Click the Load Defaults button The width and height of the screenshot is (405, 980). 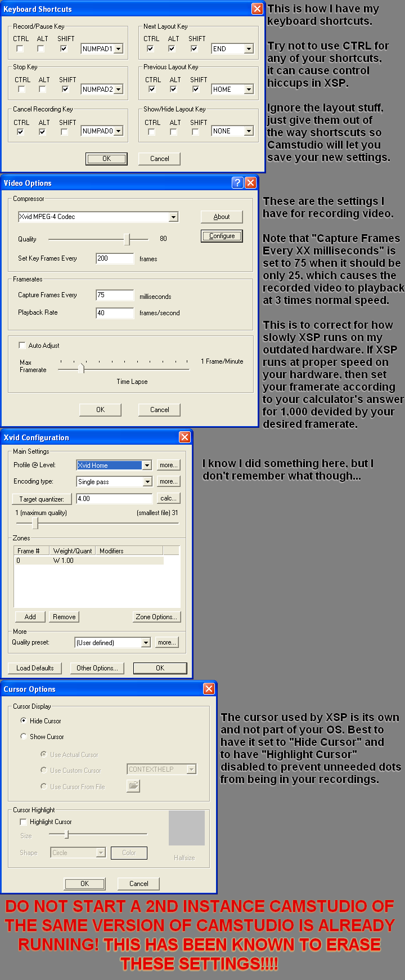click(35, 668)
